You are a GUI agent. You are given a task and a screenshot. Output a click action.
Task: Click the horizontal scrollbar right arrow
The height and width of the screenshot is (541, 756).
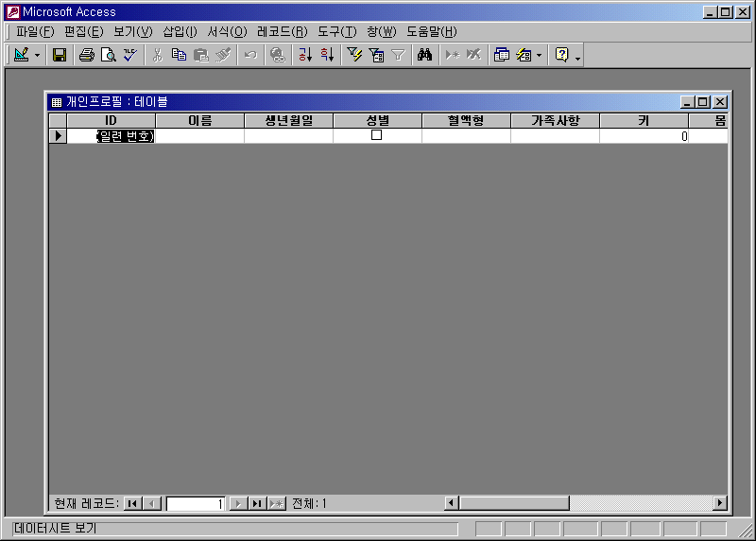pos(720,503)
